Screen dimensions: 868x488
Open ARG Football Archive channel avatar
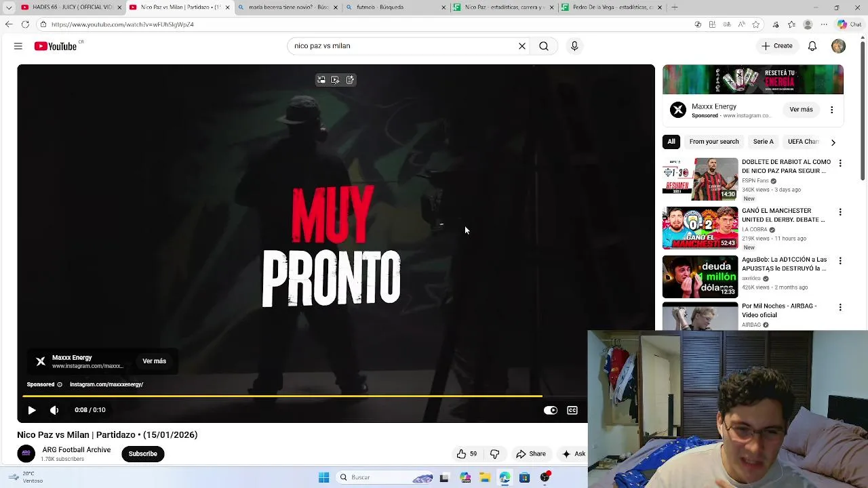point(26,453)
